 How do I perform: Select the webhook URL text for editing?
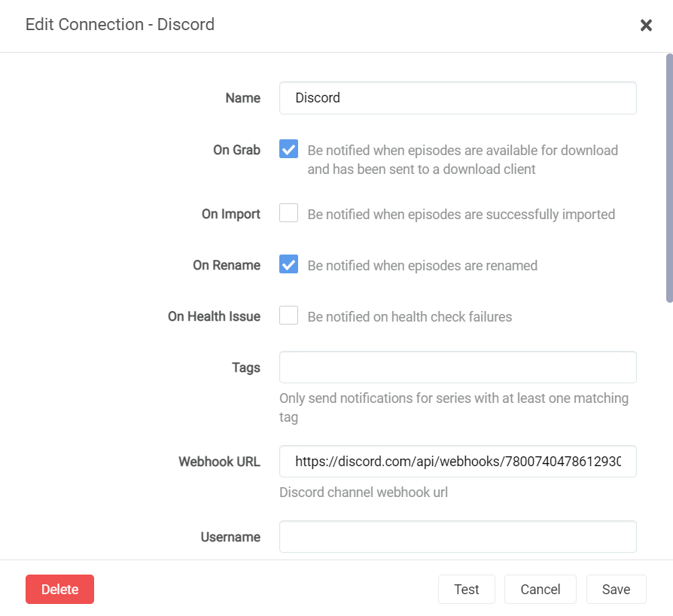(x=457, y=461)
